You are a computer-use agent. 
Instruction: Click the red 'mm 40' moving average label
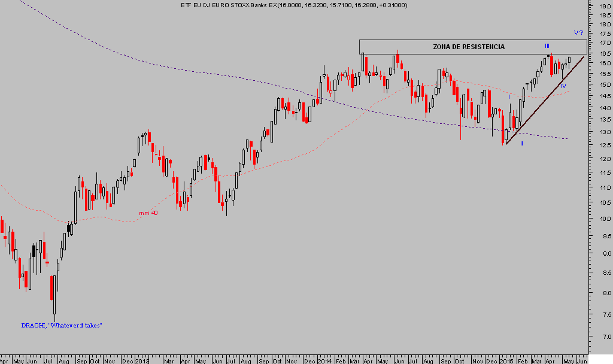148,213
